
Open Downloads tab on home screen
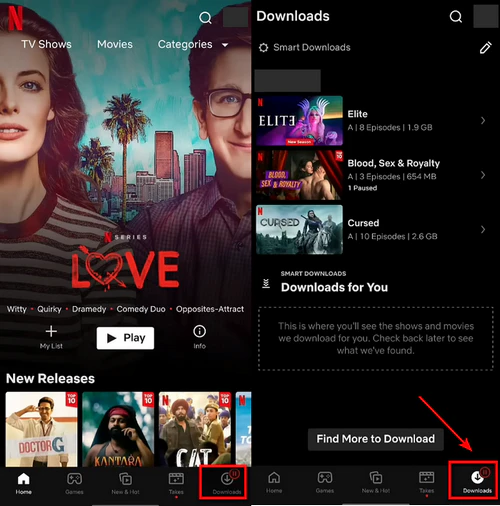[x=227, y=484]
